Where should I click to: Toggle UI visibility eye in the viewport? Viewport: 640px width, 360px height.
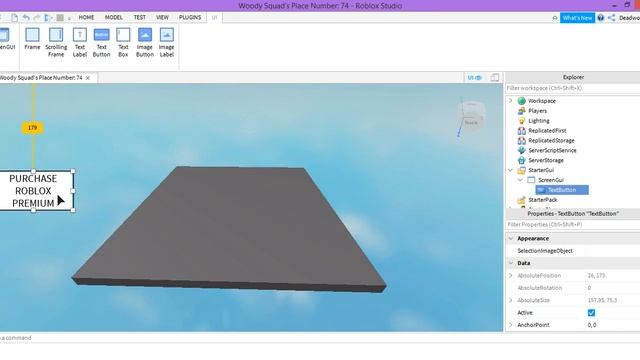point(475,78)
